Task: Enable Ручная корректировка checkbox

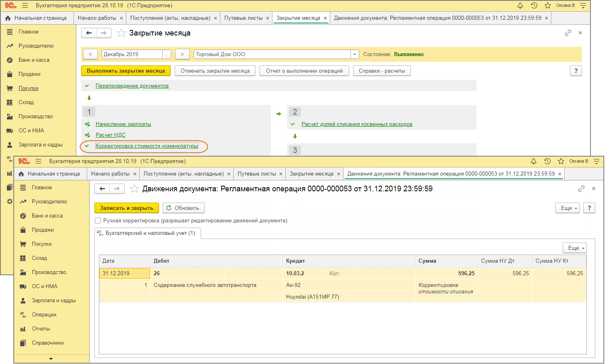Action: [98, 221]
